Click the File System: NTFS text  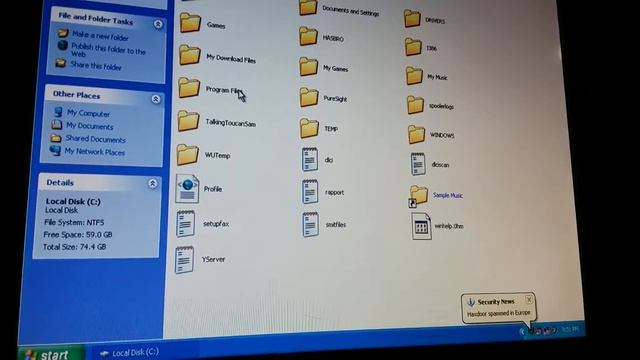(x=74, y=222)
